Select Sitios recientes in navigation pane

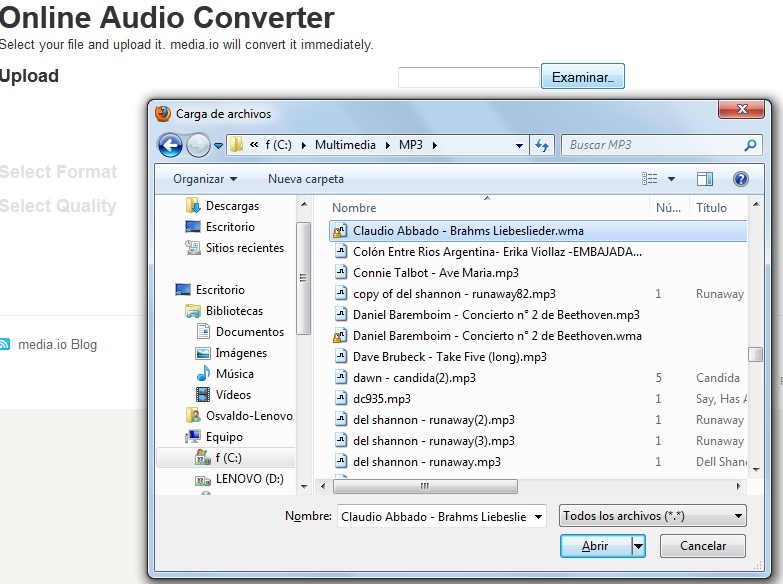click(245, 248)
